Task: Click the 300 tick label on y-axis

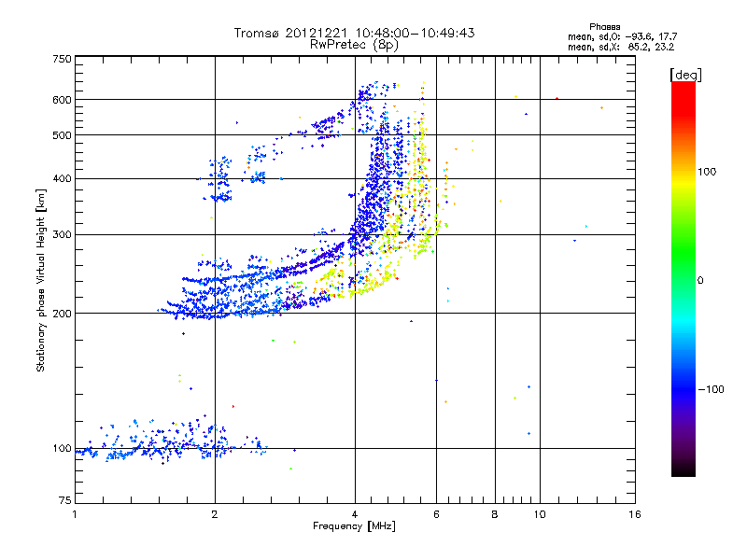Action: (62, 234)
